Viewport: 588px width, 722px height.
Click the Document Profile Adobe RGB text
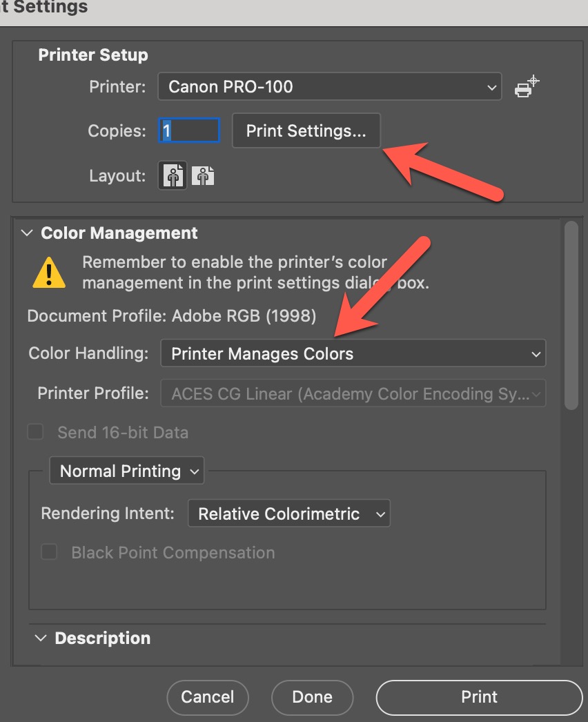point(171,316)
